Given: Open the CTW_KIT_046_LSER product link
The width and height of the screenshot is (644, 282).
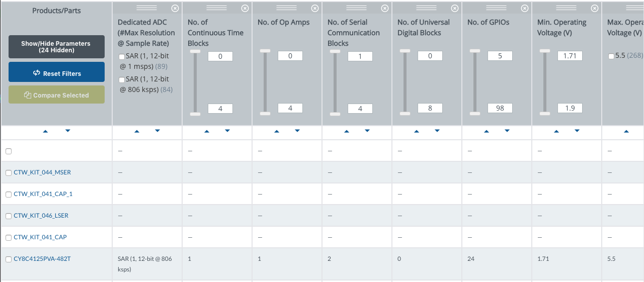Looking at the screenshot, I should [x=41, y=216].
